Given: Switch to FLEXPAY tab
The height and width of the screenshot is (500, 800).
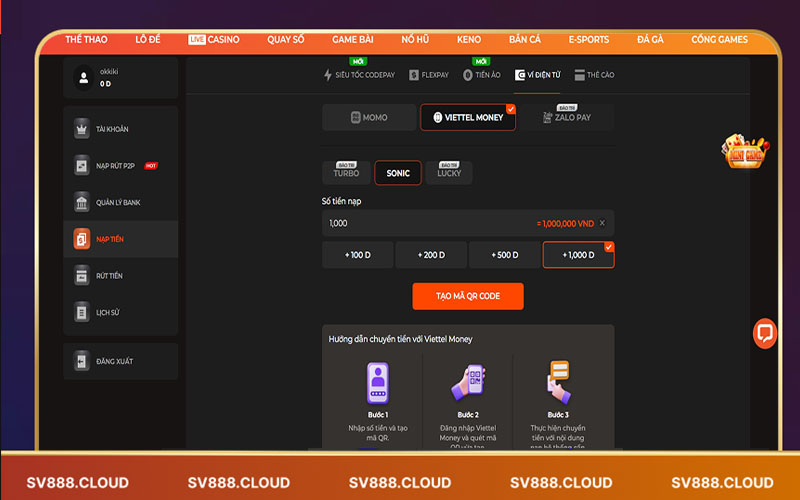Looking at the screenshot, I should tap(429, 75).
